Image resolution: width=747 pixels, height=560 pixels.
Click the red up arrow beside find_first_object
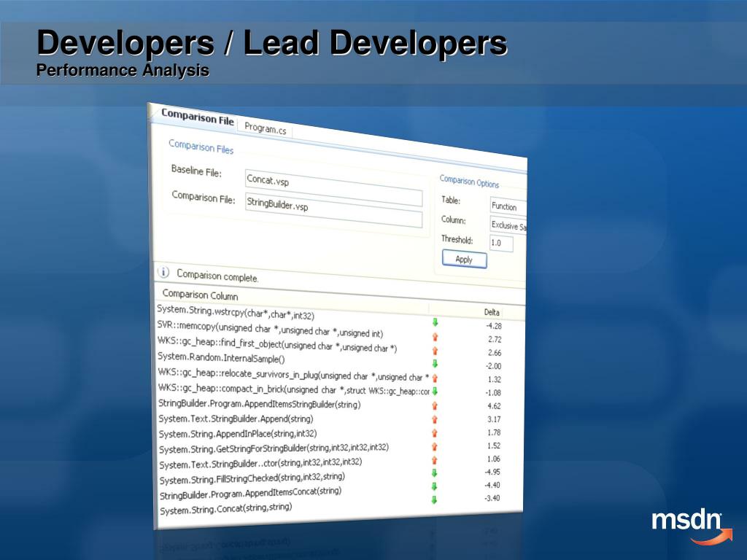435,351
